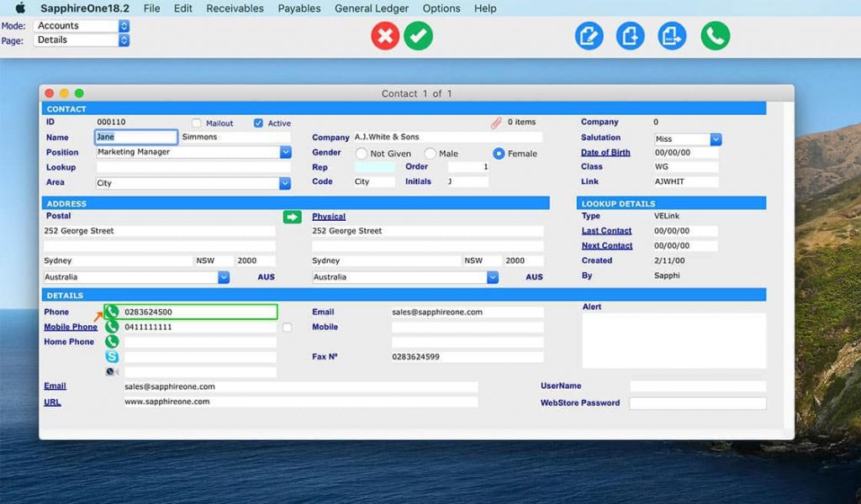This screenshot has width=861, height=504.
Task: Open the Receivables menu
Action: [x=235, y=8]
